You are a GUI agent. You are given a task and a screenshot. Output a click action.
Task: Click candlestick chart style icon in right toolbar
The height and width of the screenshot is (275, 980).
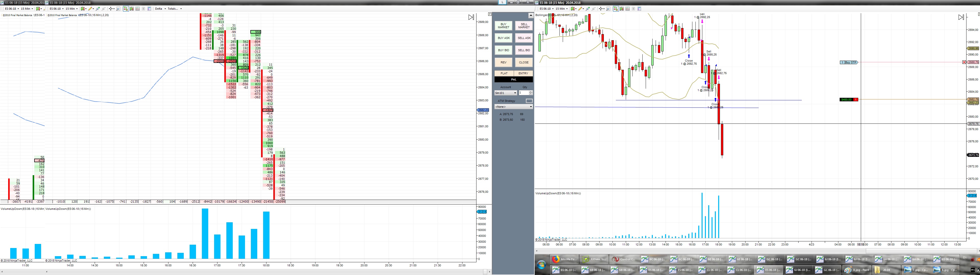(x=573, y=8)
